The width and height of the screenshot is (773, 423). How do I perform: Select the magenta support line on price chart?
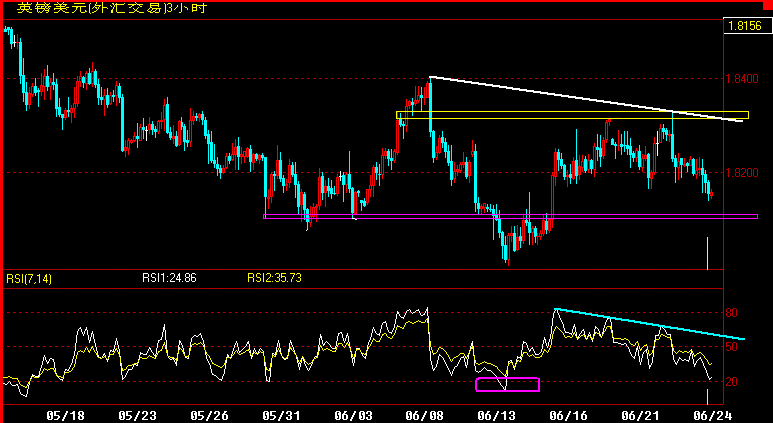[x=510, y=216]
